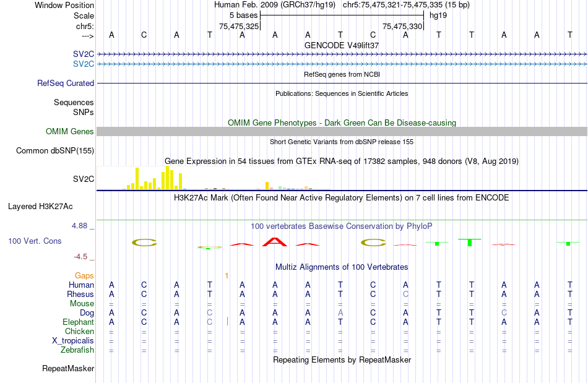The height and width of the screenshot is (383, 588).
Task: Click Short Genetic Variants from dbSNP title
Action: pos(342,142)
